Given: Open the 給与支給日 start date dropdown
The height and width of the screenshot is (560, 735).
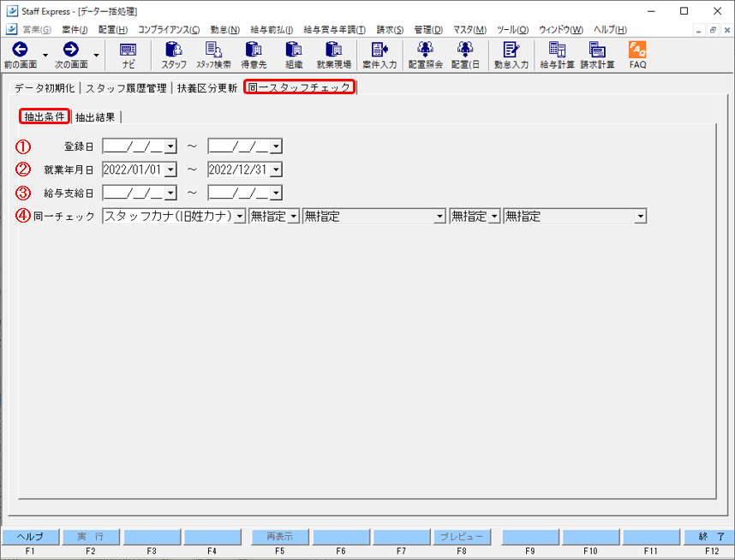Looking at the screenshot, I should [x=170, y=193].
